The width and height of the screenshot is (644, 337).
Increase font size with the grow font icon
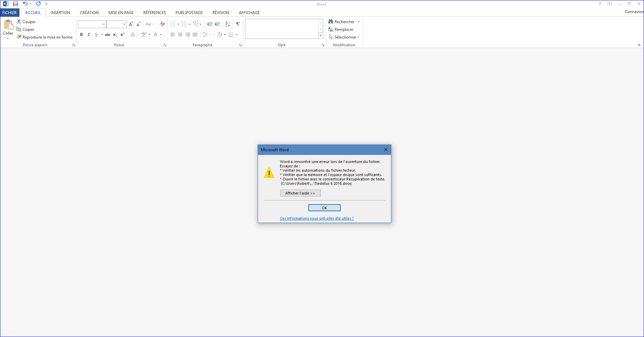tap(131, 24)
